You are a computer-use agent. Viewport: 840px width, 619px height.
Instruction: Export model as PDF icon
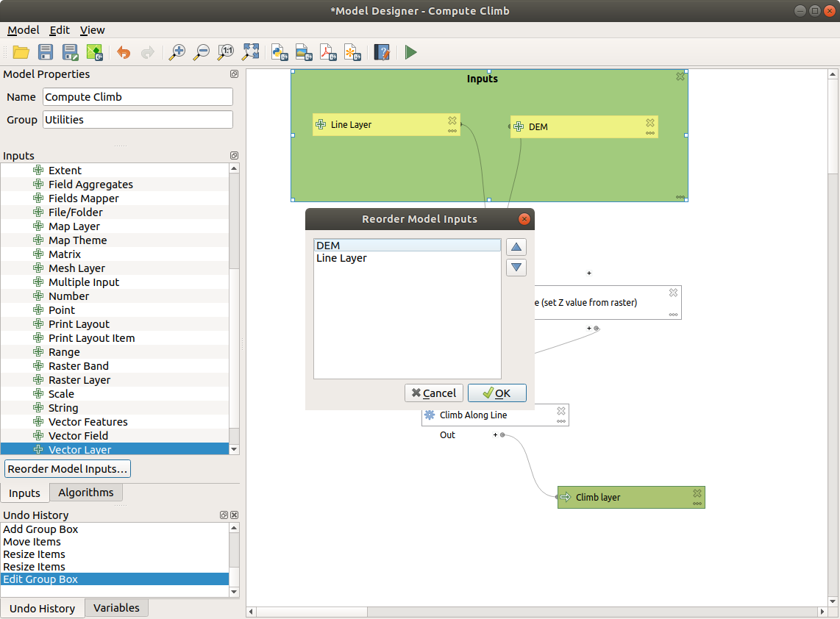coord(328,52)
